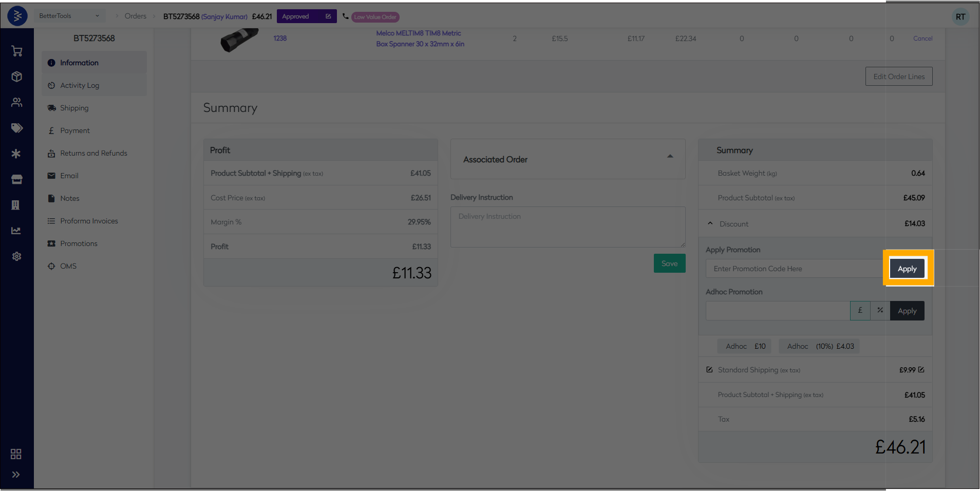Open the products box sidebar icon

(x=16, y=77)
